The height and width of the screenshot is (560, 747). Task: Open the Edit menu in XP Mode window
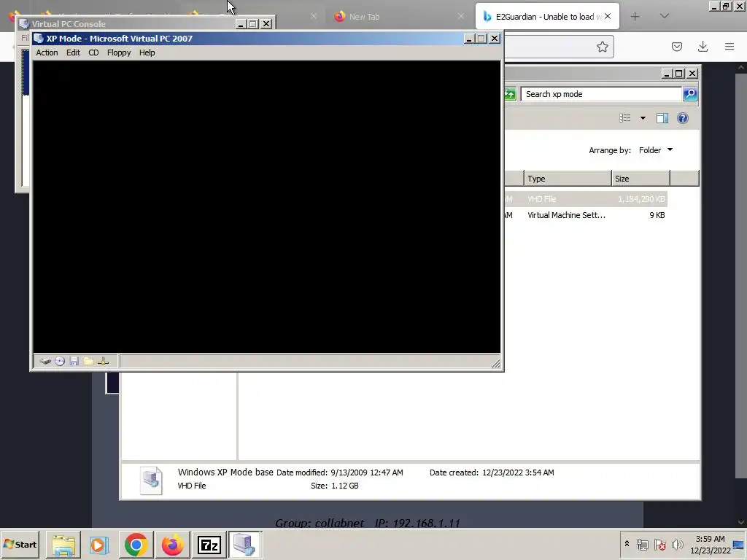click(73, 52)
